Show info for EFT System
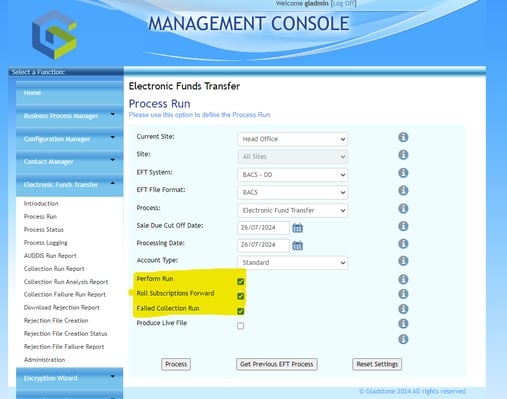The width and height of the screenshot is (507, 399). [403, 173]
